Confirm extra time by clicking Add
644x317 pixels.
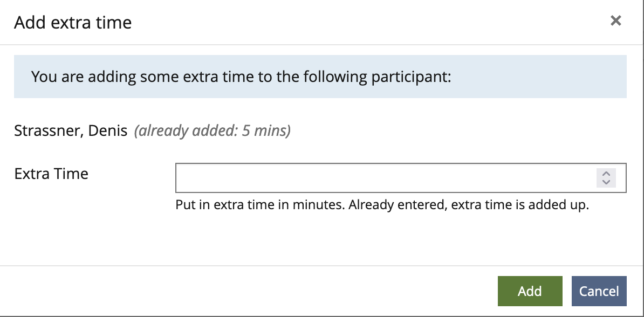point(530,291)
